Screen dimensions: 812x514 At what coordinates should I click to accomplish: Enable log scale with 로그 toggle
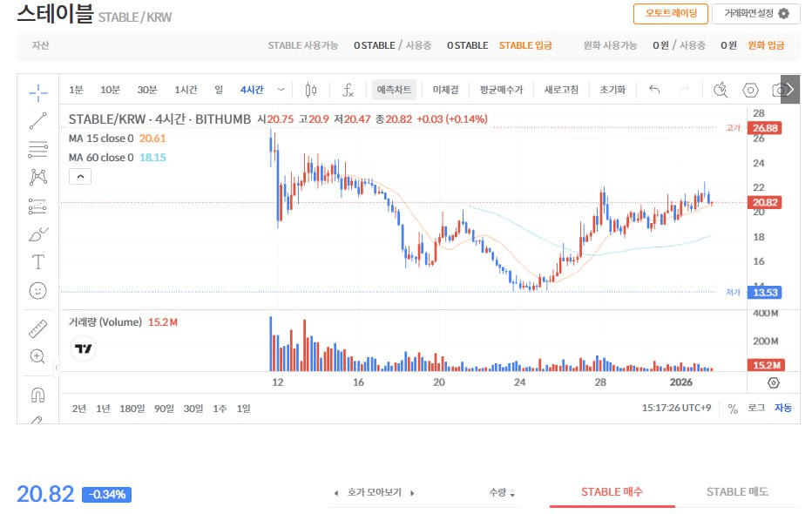tap(754, 408)
